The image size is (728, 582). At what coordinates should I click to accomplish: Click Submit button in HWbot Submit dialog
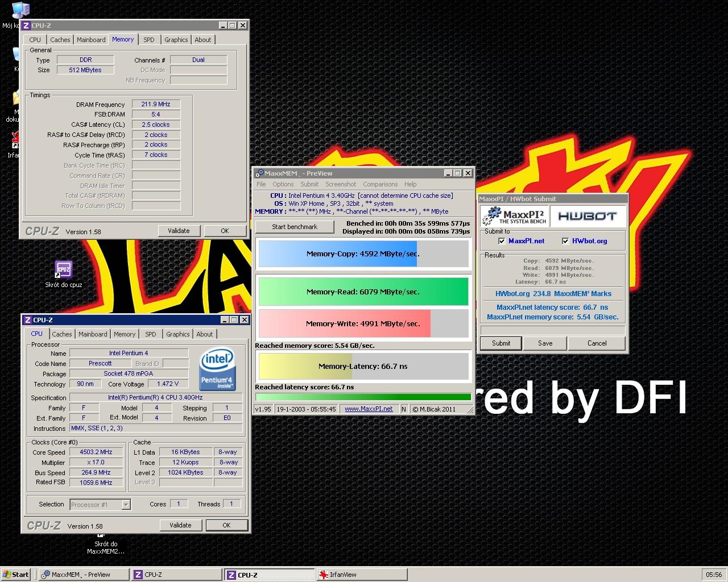501,343
